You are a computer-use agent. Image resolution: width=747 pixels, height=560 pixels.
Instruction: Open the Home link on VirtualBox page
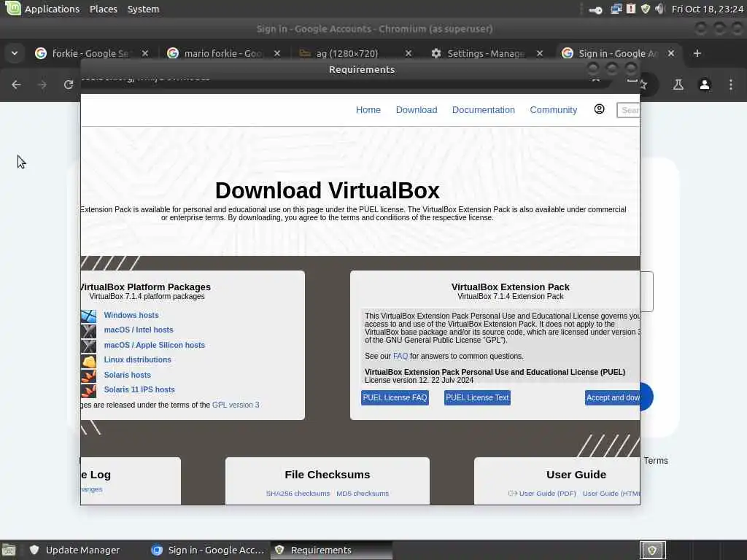pos(368,110)
